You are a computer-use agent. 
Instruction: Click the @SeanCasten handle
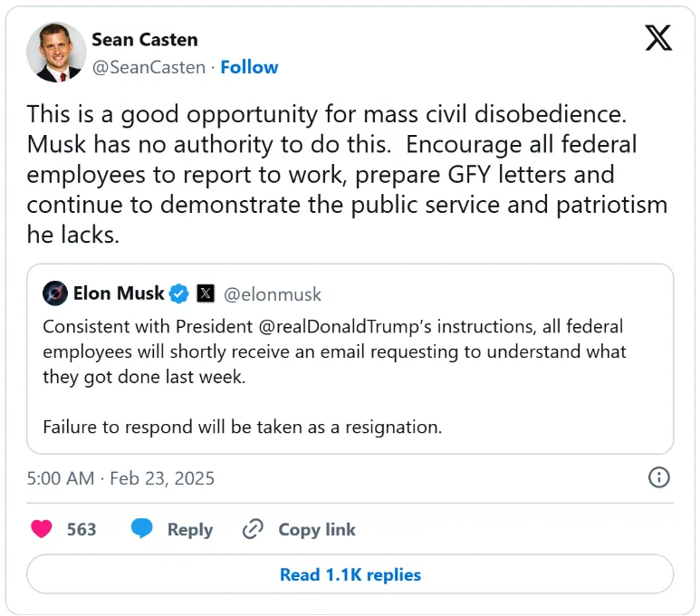click(149, 67)
